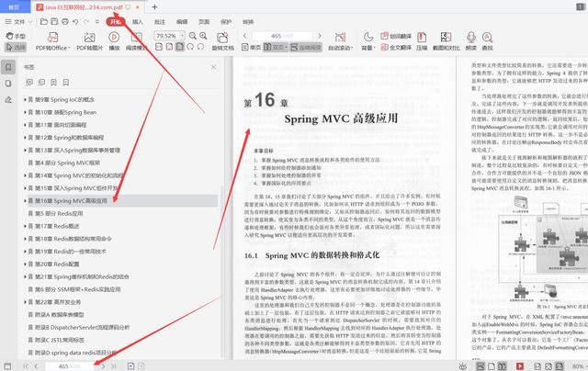The height and width of the screenshot is (371, 588).
Task: Close the 书签 bookmark panel
Action: (x=213, y=67)
